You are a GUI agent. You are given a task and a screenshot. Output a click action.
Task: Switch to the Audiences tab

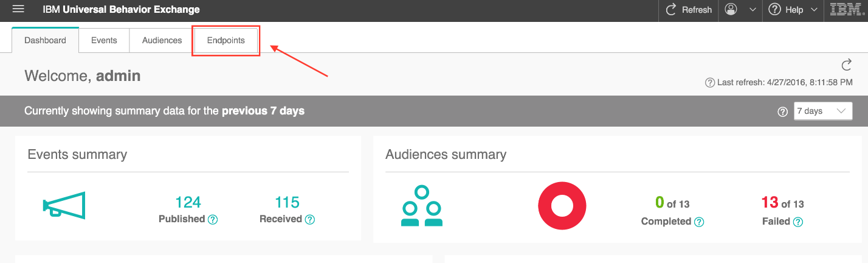coord(162,40)
